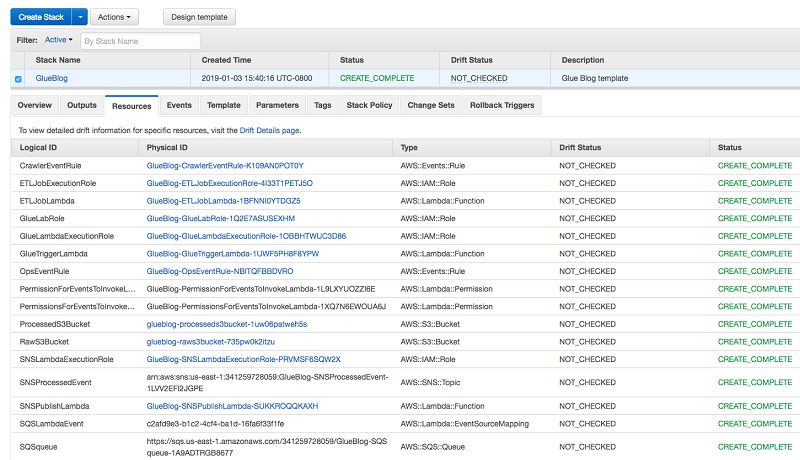
Task: Open the GlueBlog stack name link
Action: coord(52,78)
